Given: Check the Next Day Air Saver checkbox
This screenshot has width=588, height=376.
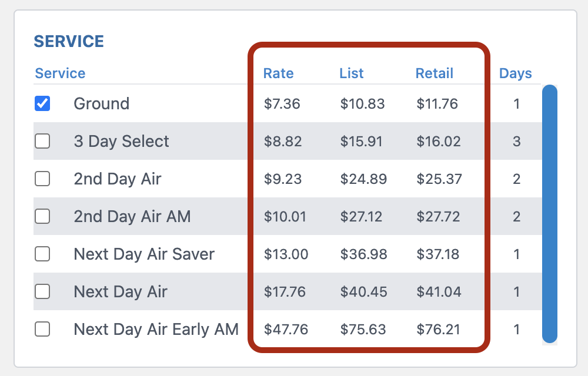Looking at the screenshot, I should [x=42, y=254].
